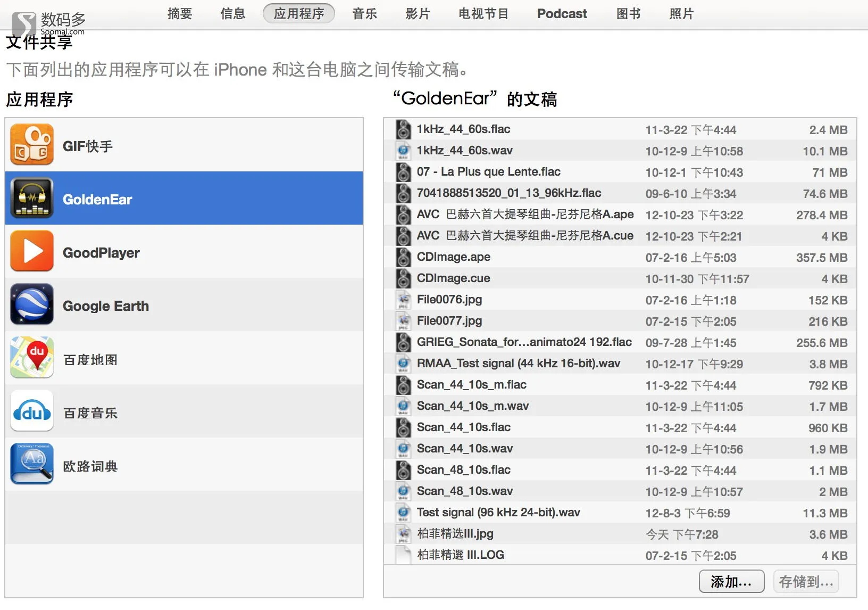The height and width of the screenshot is (610, 868).
Task: Click the icon beside Scan_48_10s.flac
Action: click(x=404, y=470)
